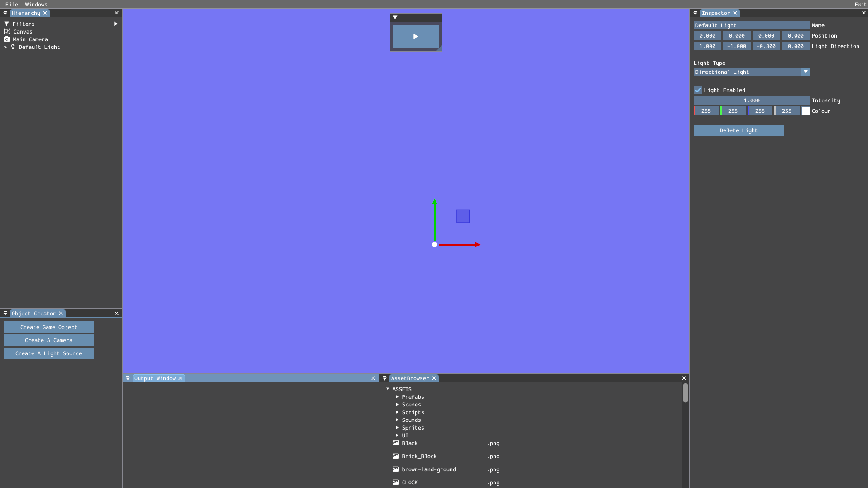Click the Intensity slider field
This screenshot has width=868, height=488.
(752, 100)
